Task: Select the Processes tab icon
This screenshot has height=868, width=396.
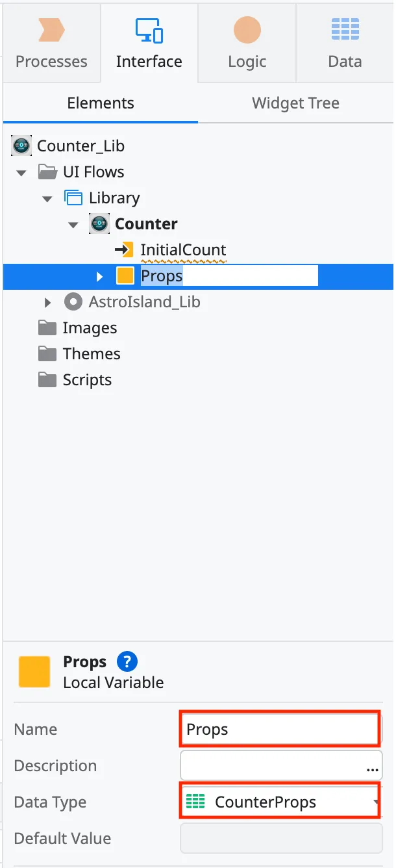Action: pyautogui.click(x=51, y=29)
